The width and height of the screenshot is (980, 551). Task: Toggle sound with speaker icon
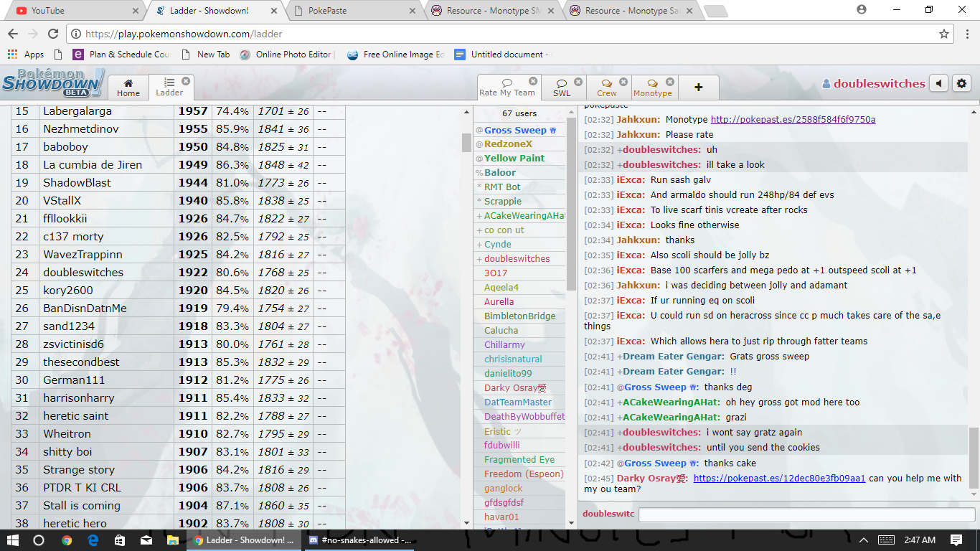[938, 83]
